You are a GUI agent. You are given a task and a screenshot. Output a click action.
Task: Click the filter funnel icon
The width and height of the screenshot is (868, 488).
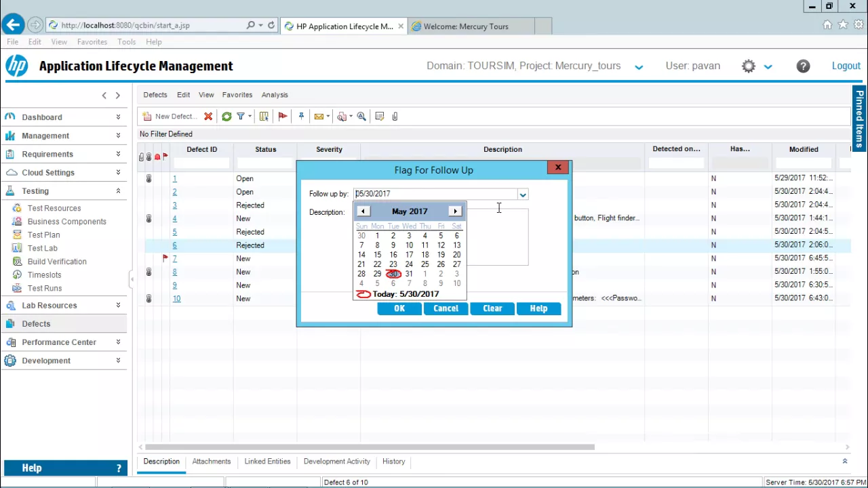240,117
